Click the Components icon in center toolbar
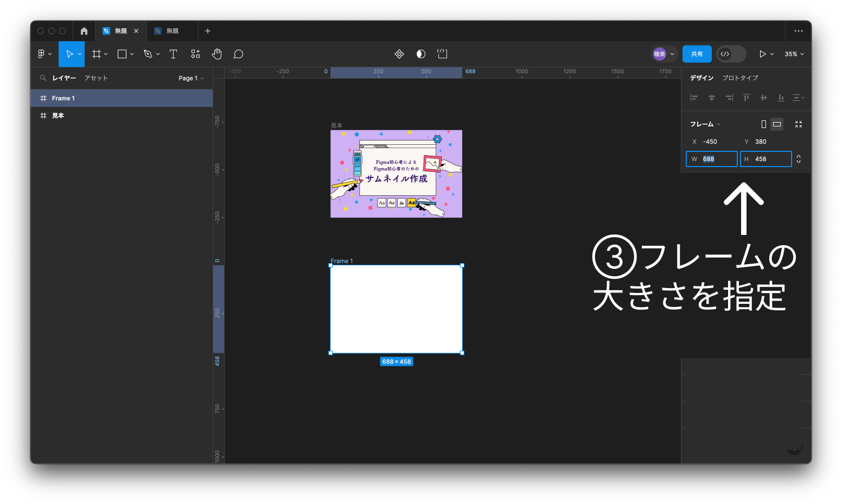The image size is (842, 504). 399,54
